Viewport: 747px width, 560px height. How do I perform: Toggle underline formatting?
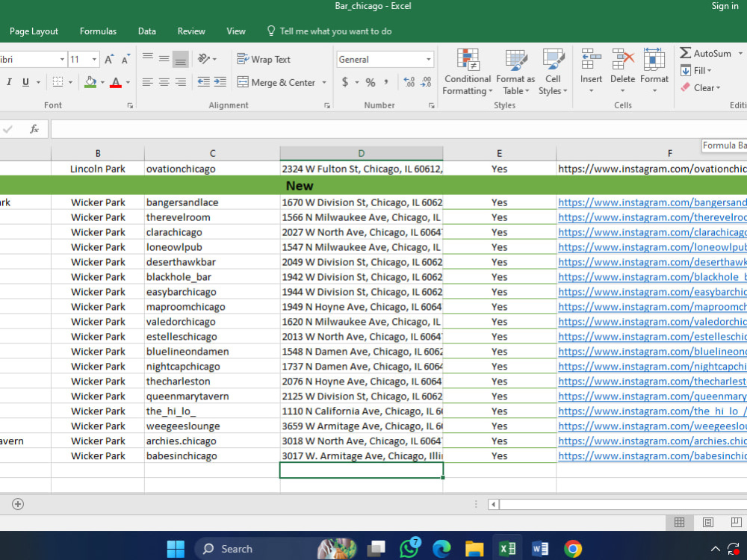click(x=25, y=82)
